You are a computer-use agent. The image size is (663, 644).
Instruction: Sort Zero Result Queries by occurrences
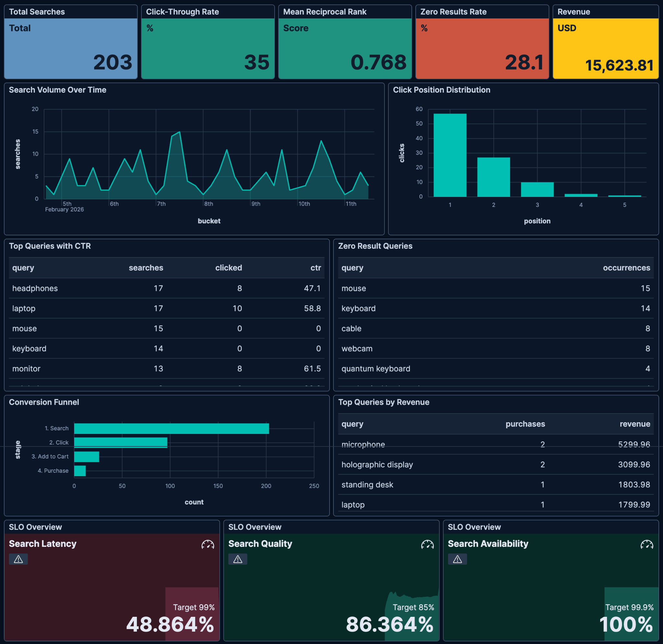[626, 267]
